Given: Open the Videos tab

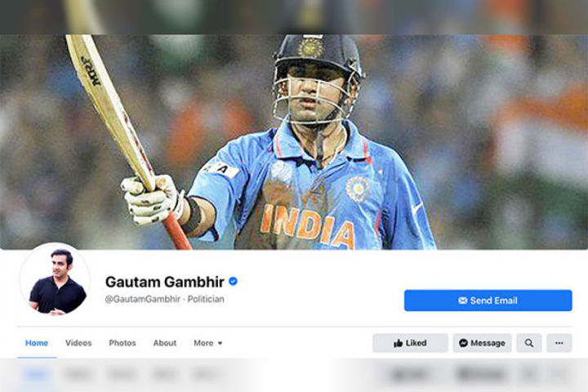Looking at the screenshot, I should [78, 343].
